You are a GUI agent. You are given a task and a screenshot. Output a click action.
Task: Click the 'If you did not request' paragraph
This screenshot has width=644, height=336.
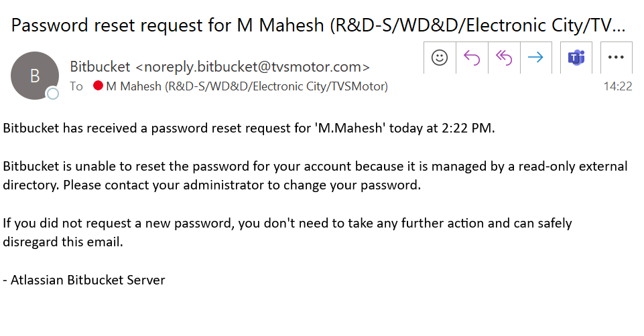coord(287,232)
